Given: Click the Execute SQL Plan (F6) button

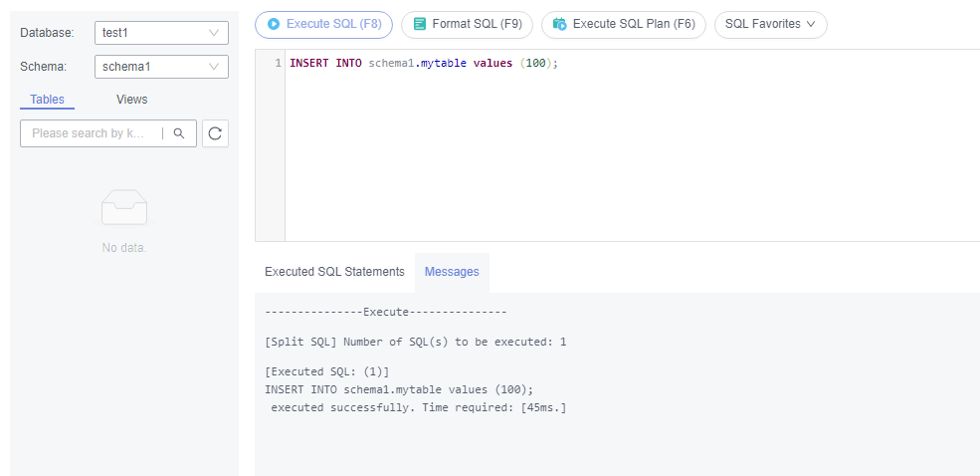Looking at the screenshot, I should tap(623, 24).
